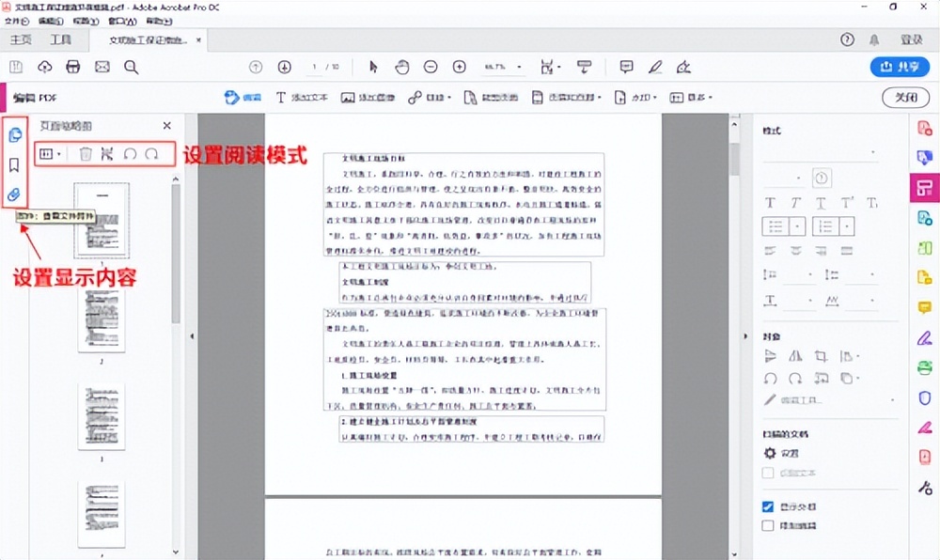Open the bullet list style dropdown arrow
This screenshot has height=560, width=940.
pos(797,226)
